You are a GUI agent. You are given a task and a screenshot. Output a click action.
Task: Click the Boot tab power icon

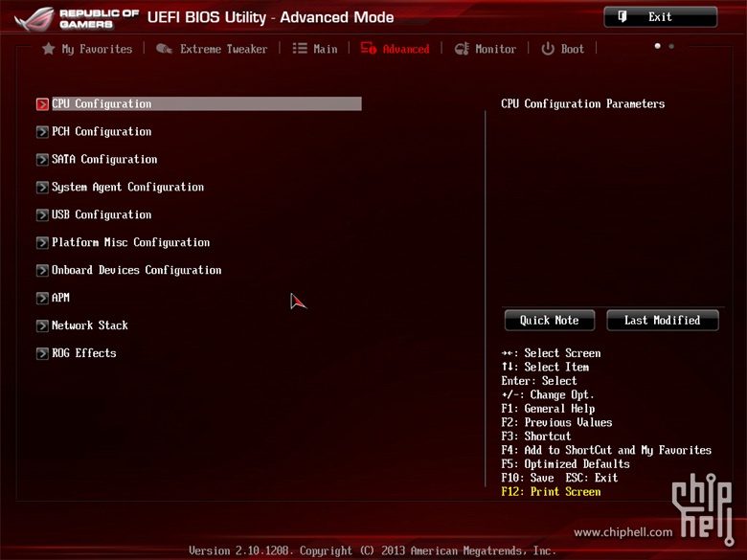click(548, 49)
